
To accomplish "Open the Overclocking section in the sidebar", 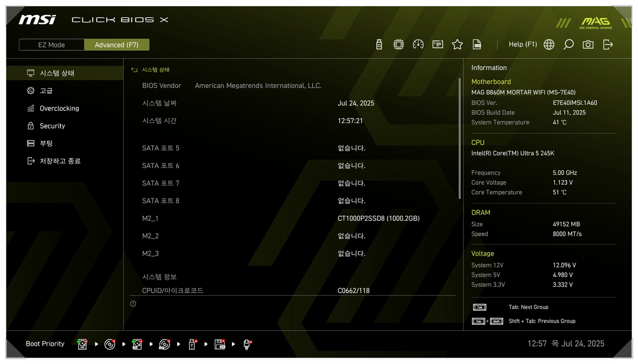I will coord(59,108).
